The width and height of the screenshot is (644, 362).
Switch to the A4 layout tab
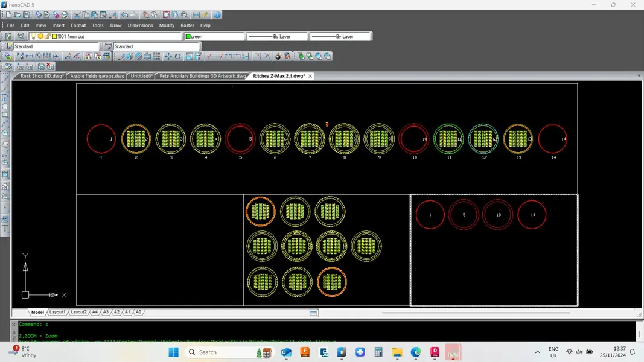95,312
